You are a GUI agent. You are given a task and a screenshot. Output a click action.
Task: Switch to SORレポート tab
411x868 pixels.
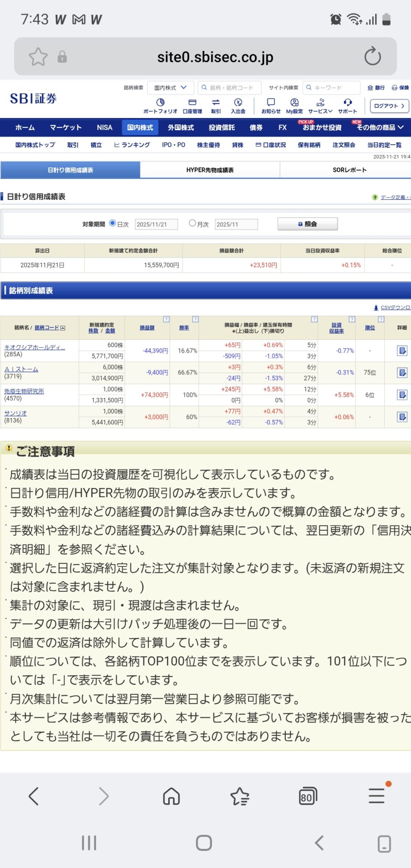point(349,170)
